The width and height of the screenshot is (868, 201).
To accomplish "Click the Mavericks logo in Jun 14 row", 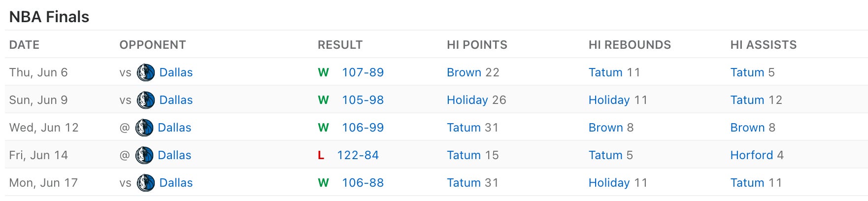I will point(144,155).
